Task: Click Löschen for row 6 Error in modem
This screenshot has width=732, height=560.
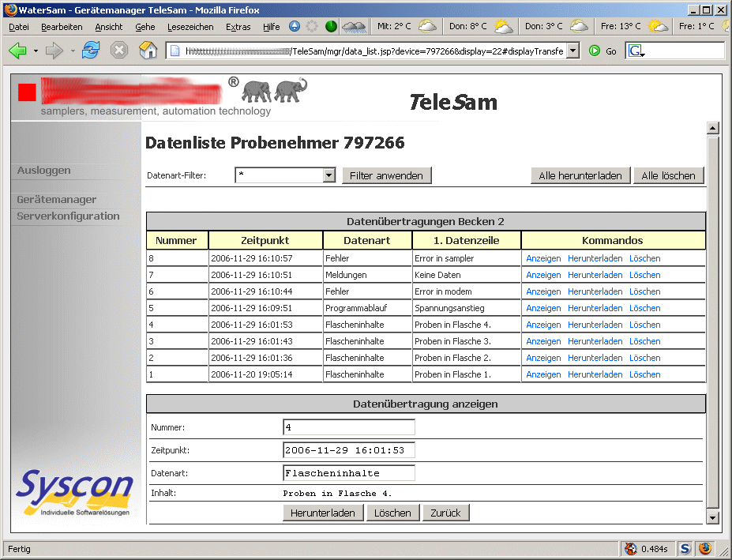Action: pos(644,291)
